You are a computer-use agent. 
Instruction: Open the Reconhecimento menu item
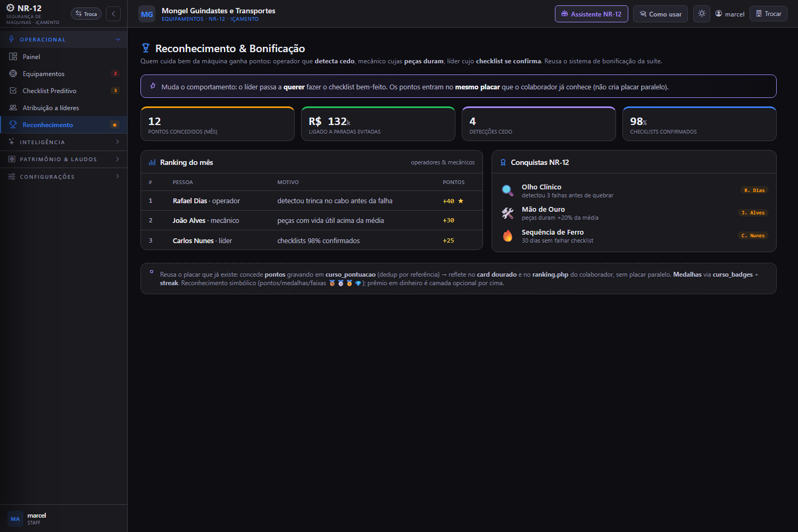(64, 124)
